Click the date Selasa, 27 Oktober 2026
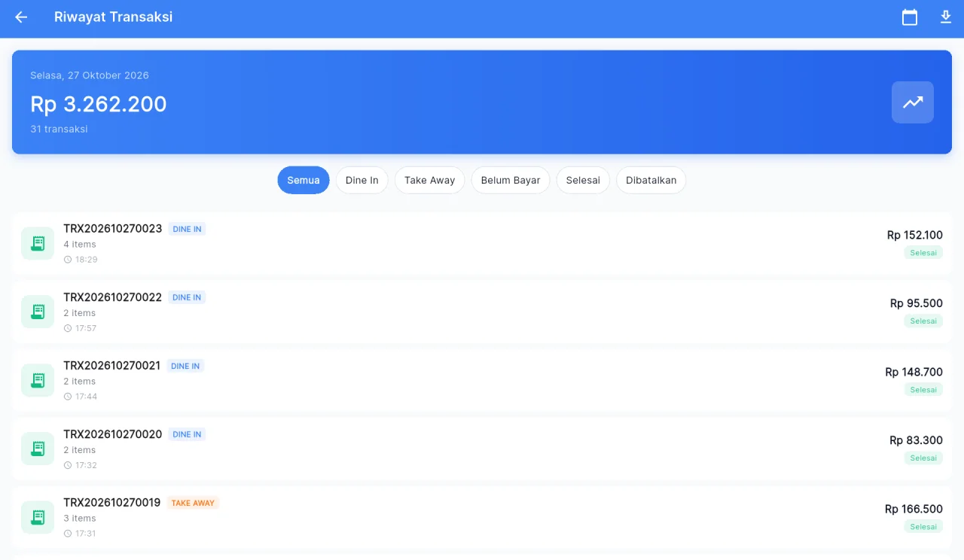 click(90, 75)
